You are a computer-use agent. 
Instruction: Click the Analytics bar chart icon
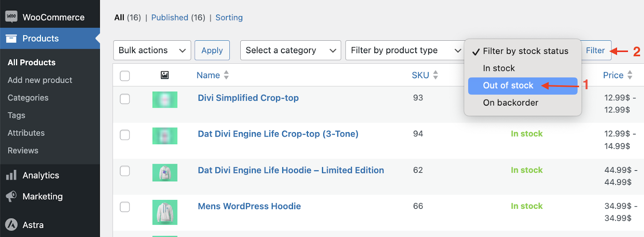pyautogui.click(x=11, y=175)
